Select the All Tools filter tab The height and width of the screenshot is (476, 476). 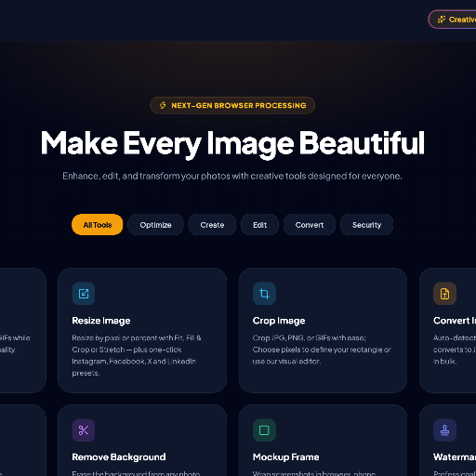[x=98, y=225]
